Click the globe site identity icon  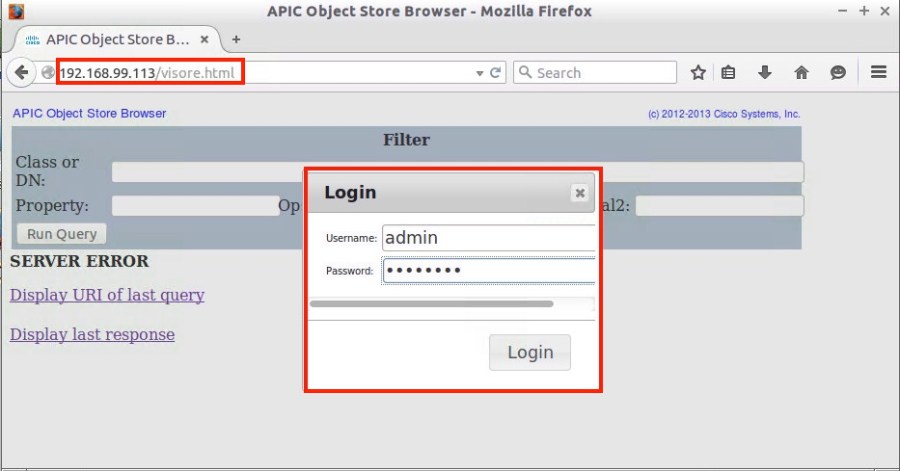(x=47, y=73)
